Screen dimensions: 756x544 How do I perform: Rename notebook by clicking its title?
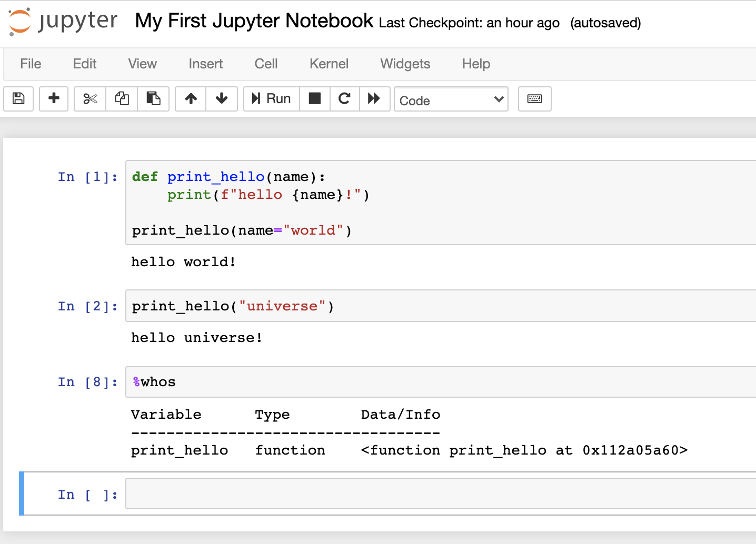coord(254,21)
